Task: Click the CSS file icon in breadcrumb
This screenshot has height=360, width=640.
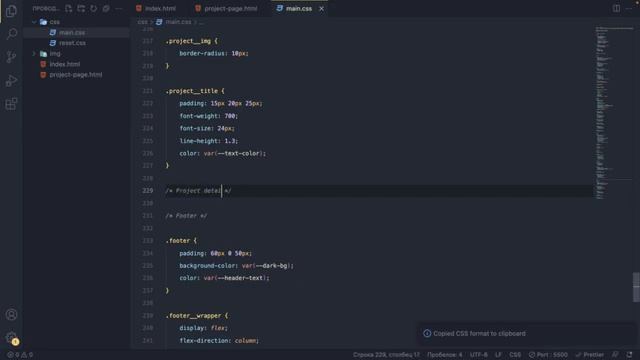Action: click(x=159, y=22)
